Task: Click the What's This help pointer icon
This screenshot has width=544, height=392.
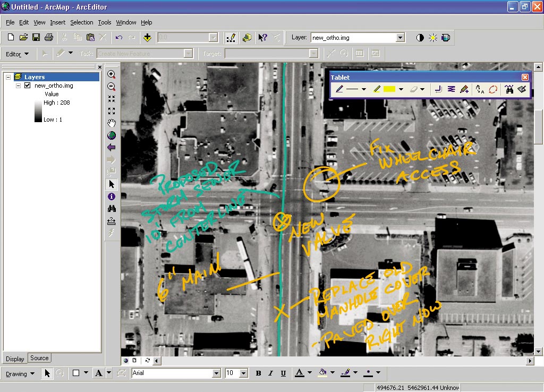Action: [x=262, y=38]
